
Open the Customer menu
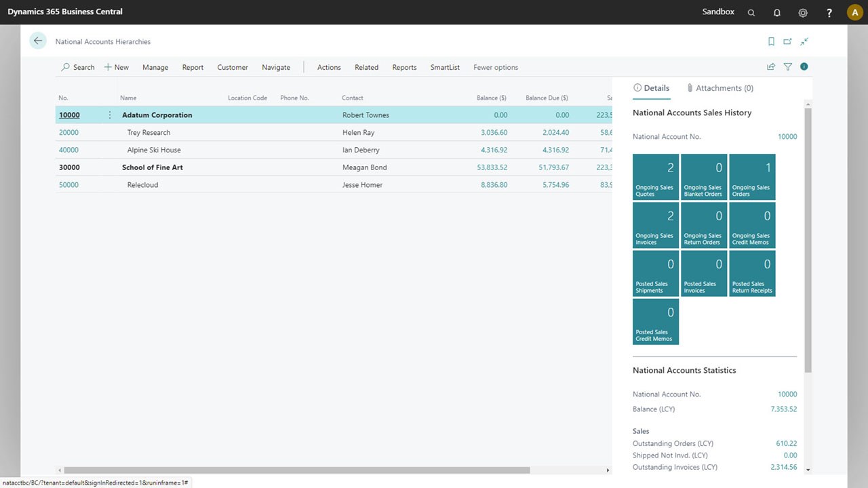pos(233,67)
